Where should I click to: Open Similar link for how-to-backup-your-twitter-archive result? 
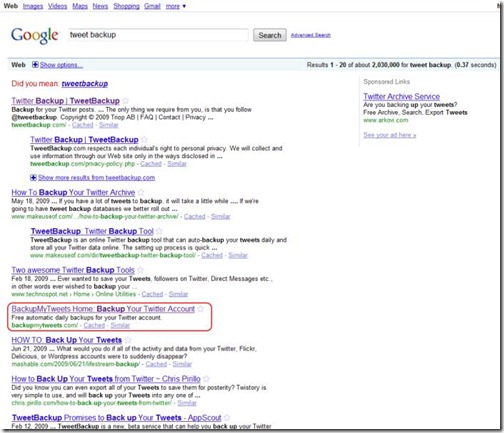221,217
